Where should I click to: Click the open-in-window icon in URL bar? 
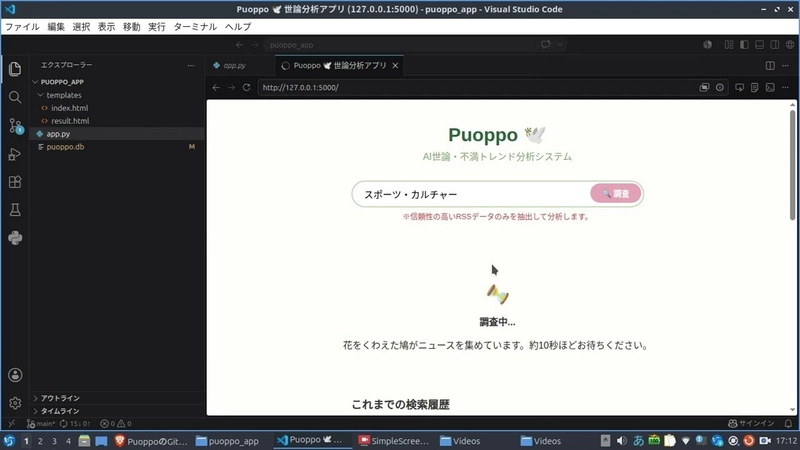click(x=705, y=88)
